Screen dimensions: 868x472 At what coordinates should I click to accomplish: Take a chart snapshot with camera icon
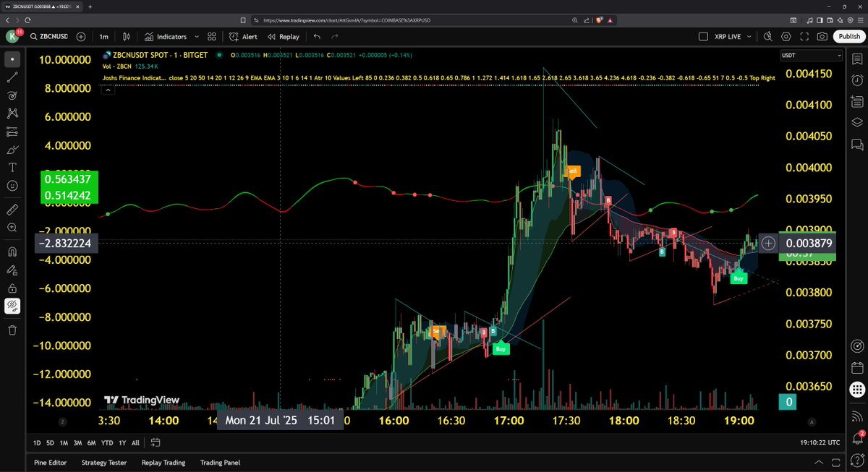[822, 36]
